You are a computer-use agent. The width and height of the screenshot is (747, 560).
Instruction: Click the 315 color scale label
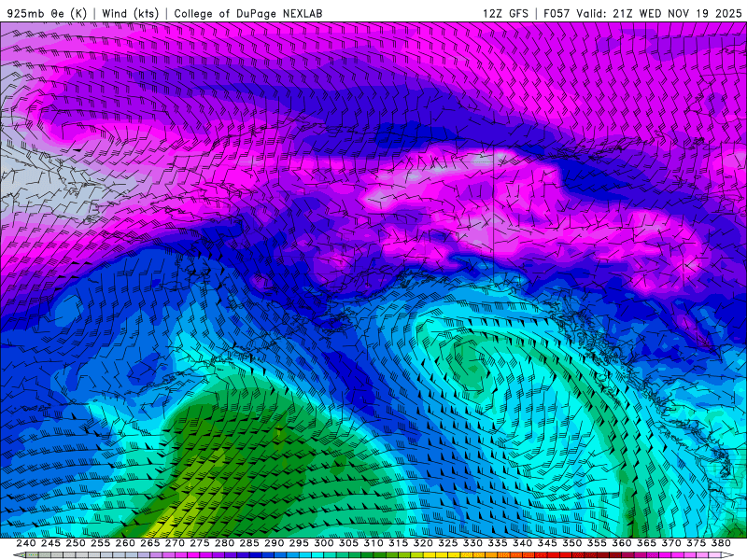(x=399, y=543)
